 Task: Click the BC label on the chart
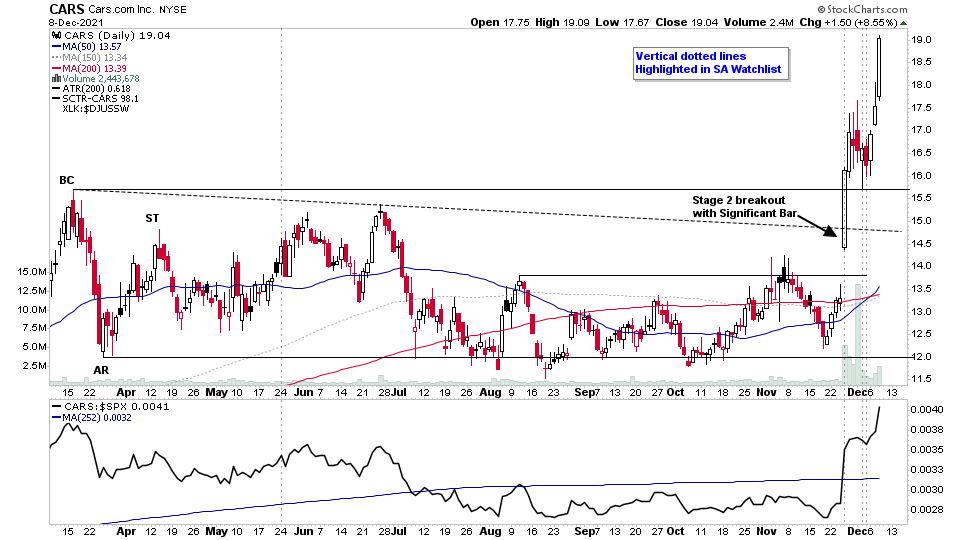tap(67, 180)
